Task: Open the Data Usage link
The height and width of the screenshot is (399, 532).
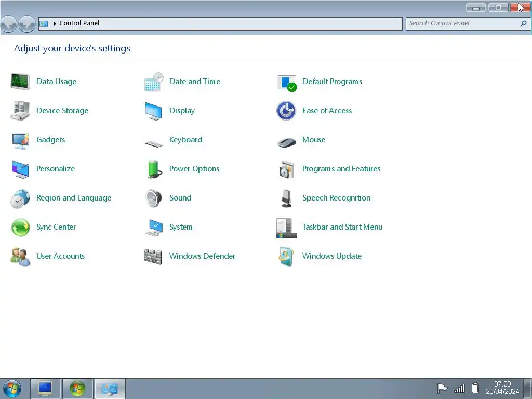Action: pos(56,82)
